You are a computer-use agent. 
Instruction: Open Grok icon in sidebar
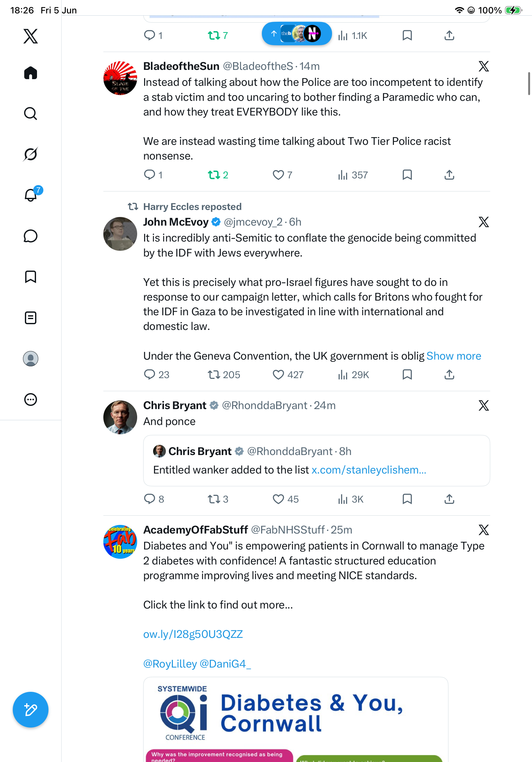point(31,154)
